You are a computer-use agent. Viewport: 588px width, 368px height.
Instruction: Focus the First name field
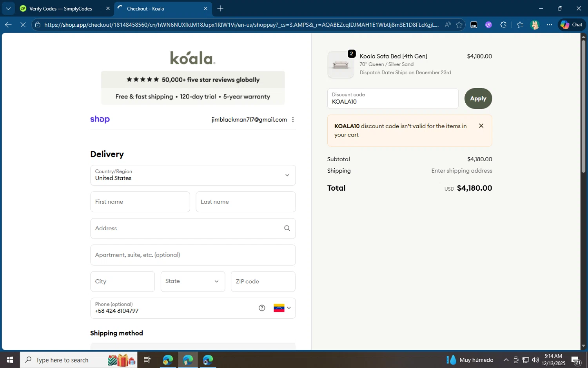[x=140, y=202]
